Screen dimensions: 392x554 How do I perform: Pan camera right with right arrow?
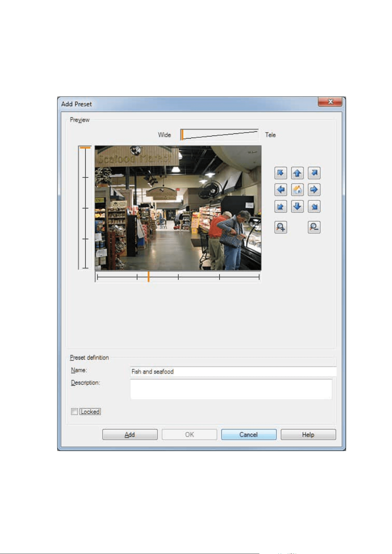tap(314, 190)
